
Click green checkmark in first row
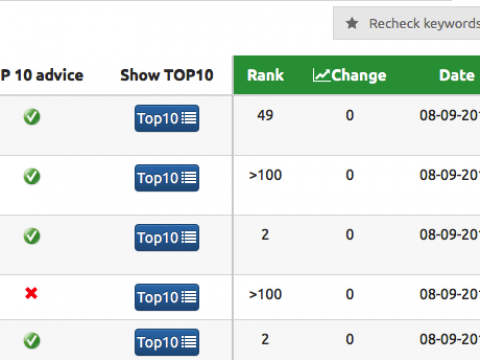32,117
